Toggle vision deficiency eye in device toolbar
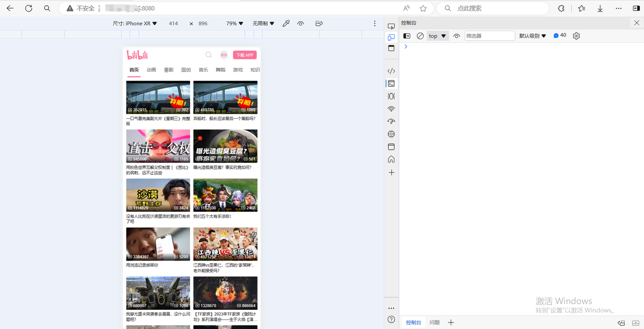The height and width of the screenshot is (329, 644). [300, 24]
